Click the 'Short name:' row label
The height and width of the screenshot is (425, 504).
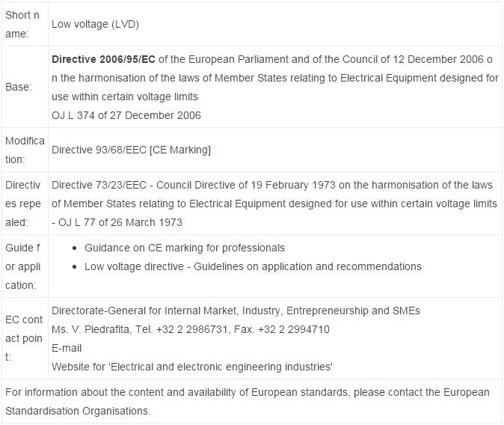pyautogui.click(x=24, y=24)
